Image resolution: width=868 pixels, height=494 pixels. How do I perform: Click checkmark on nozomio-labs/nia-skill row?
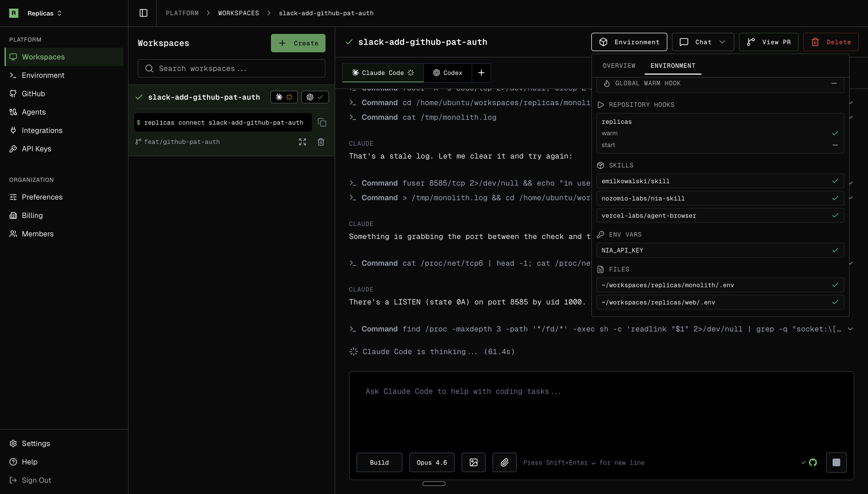[835, 198]
